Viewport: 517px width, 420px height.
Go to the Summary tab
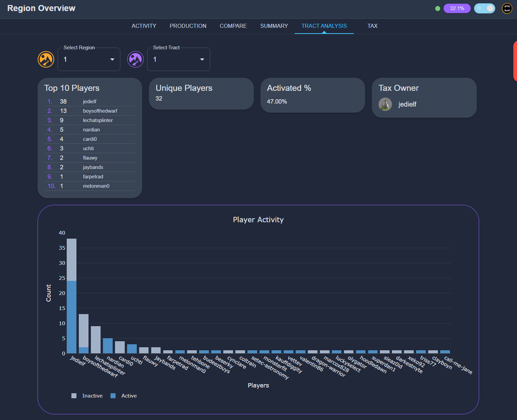click(x=274, y=26)
